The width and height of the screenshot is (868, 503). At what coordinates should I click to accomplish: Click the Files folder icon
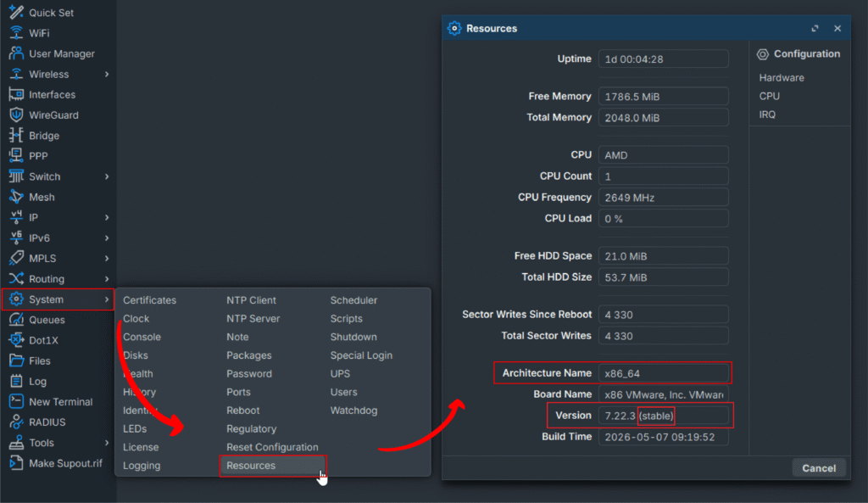tap(16, 360)
